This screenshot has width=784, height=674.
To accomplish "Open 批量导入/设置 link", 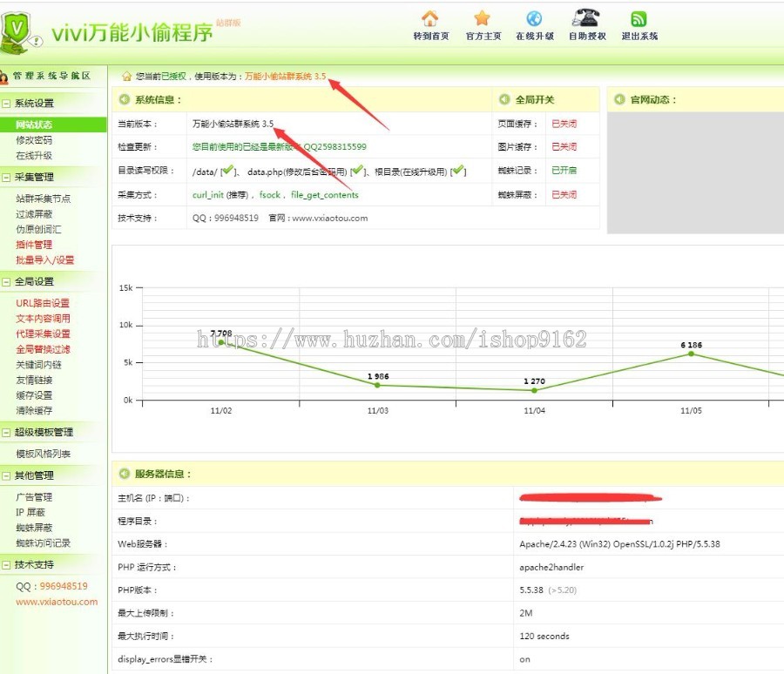I will [45, 260].
